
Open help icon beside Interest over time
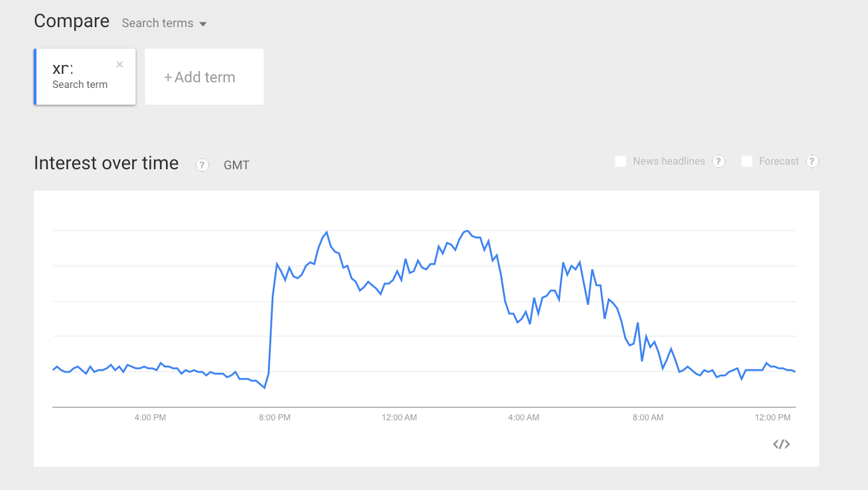(x=202, y=165)
